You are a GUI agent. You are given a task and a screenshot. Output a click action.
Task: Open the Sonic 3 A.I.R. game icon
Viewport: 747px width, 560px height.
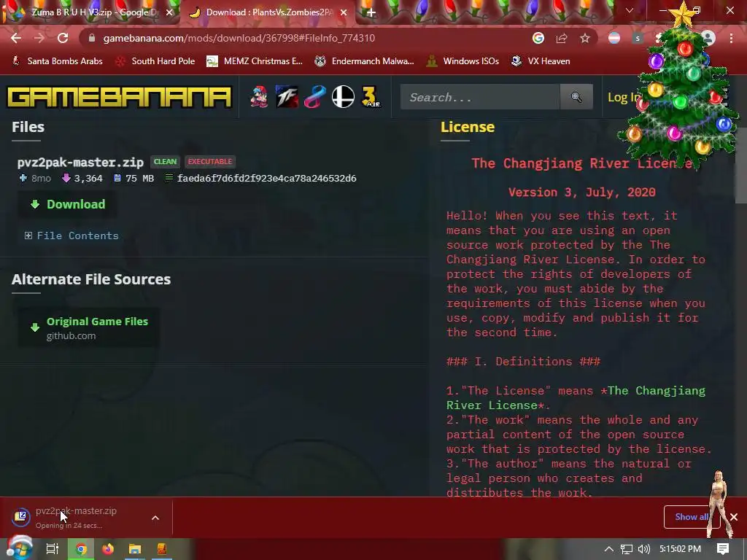[371, 97]
